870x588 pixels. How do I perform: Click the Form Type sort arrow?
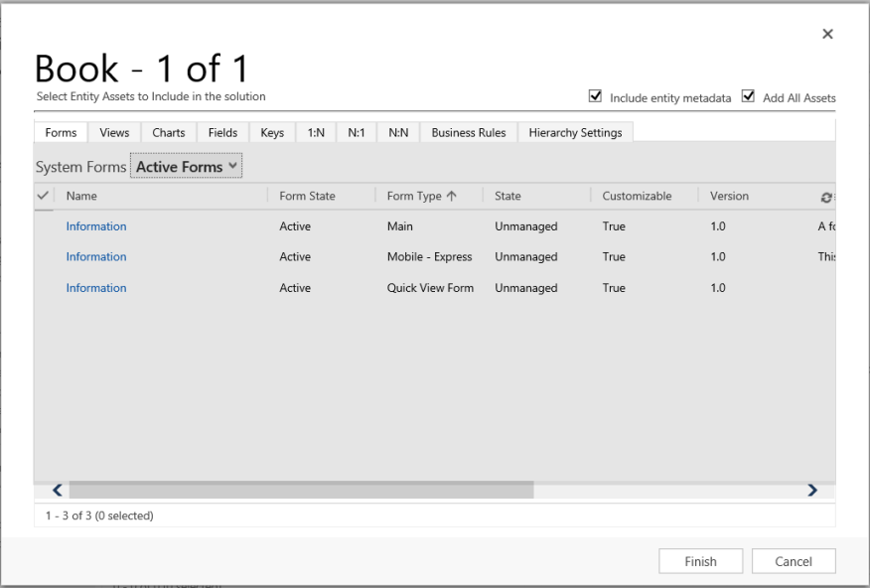tap(454, 196)
